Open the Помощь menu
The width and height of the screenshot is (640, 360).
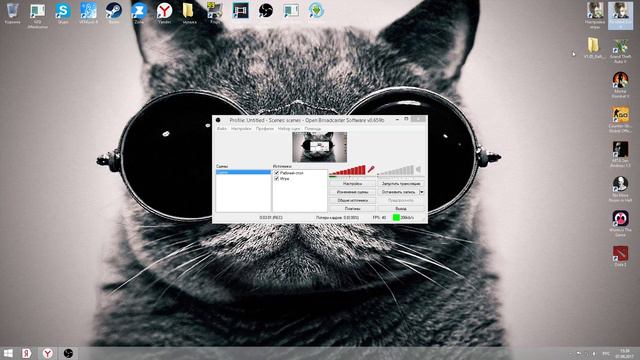coord(313,129)
